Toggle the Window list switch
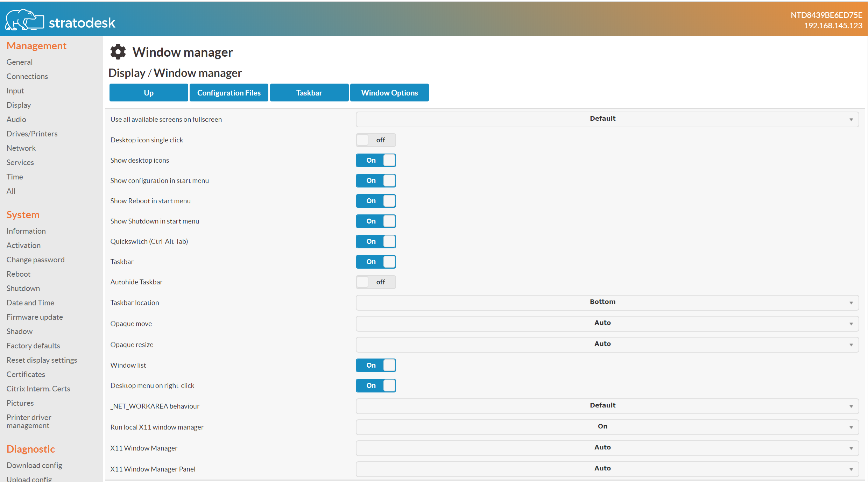The image size is (868, 482). coord(376,365)
